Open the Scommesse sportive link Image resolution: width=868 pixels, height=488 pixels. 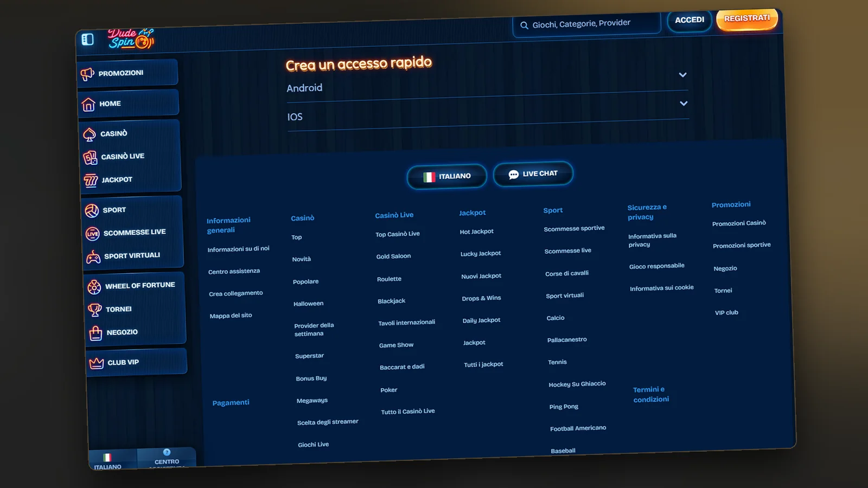574,229
